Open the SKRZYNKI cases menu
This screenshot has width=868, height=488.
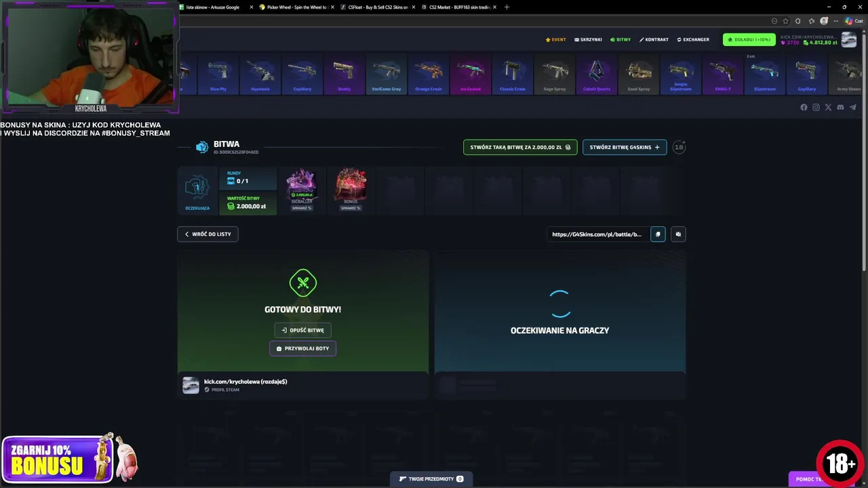[588, 39]
